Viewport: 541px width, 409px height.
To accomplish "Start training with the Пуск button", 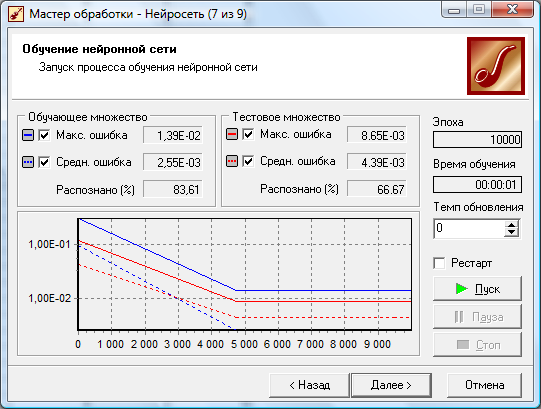I will 477,289.
